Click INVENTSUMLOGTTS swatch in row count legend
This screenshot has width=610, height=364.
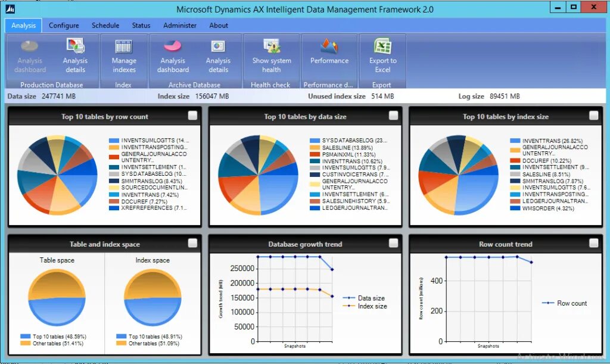pos(114,141)
